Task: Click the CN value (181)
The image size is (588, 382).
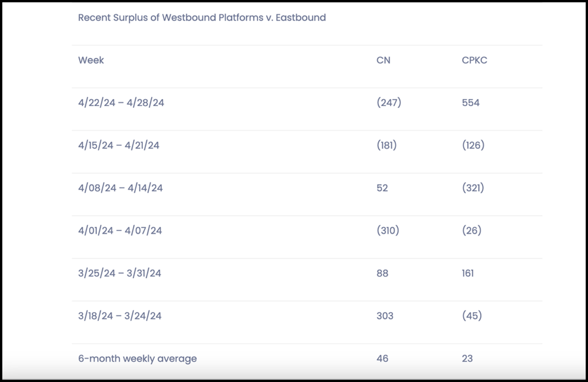Action: [x=386, y=146]
